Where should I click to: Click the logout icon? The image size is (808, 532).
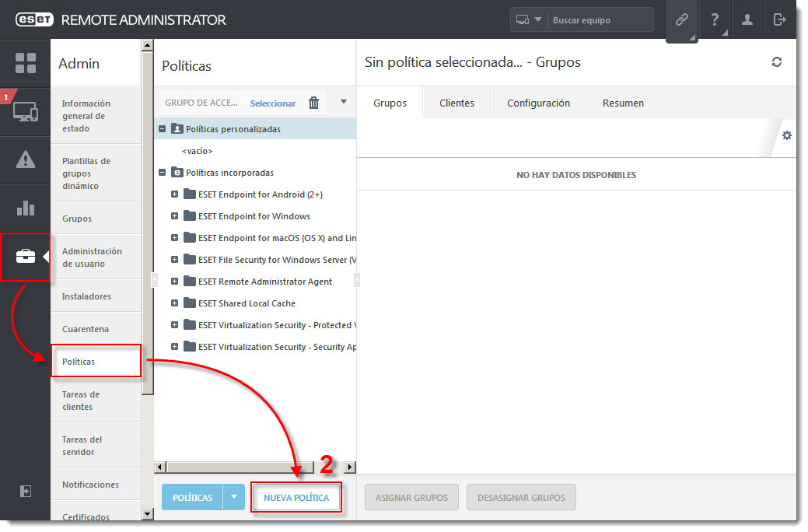pos(780,19)
